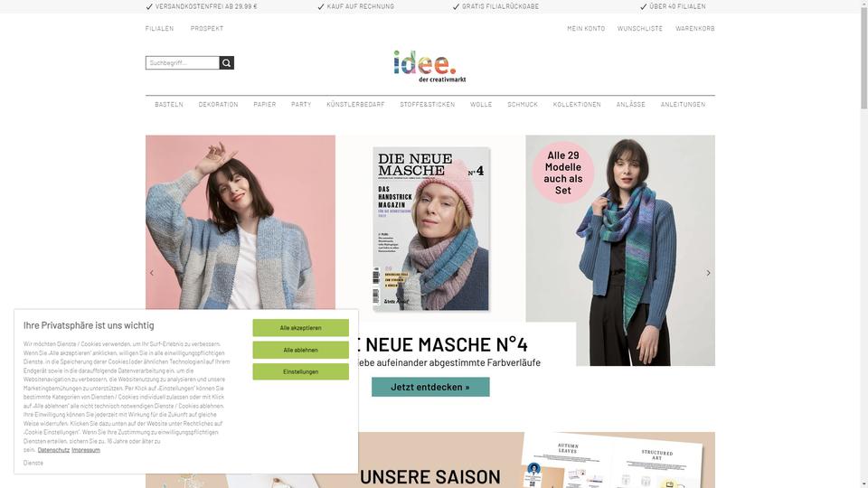Open the Warenkorb link
868x488 pixels.
[694, 29]
